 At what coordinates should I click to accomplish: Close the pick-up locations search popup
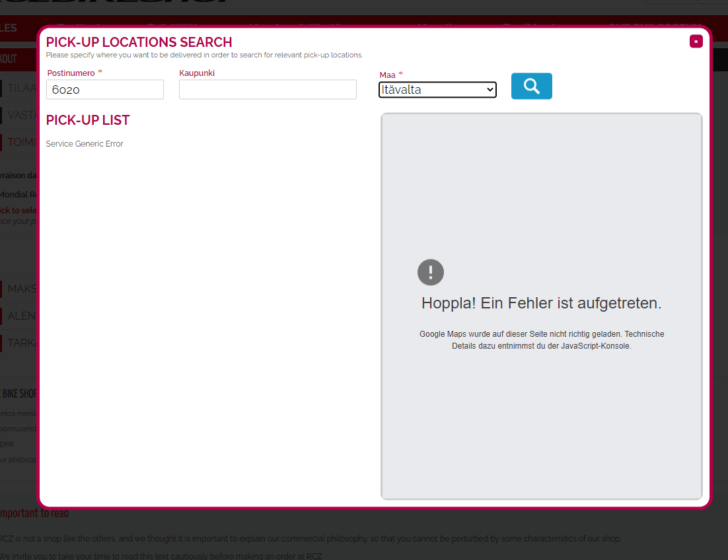pos(696,42)
